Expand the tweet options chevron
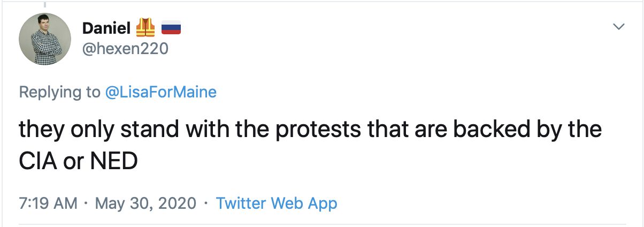 pyautogui.click(x=618, y=27)
